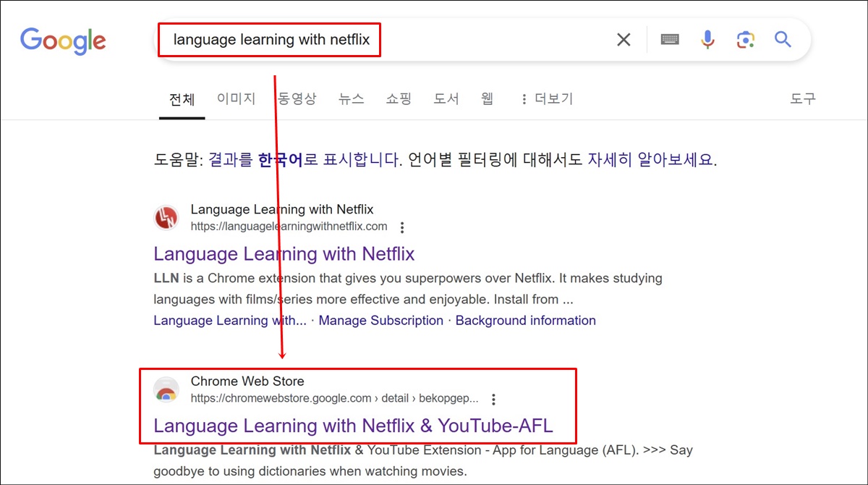The height and width of the screenshot is (485, 868).
Task: Open the 'Background information' sitelink
Action: click(526, 321)
